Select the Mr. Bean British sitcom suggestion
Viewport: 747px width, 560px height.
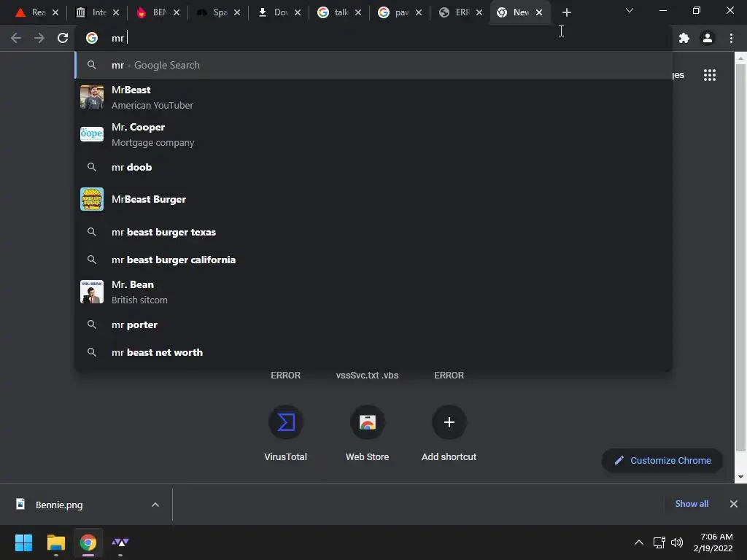tap(373, 292)
